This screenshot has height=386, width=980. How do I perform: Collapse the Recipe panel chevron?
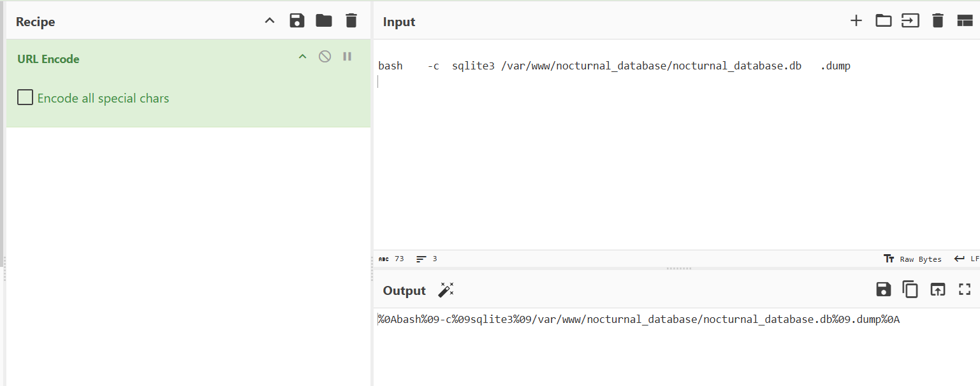point(270,21)
